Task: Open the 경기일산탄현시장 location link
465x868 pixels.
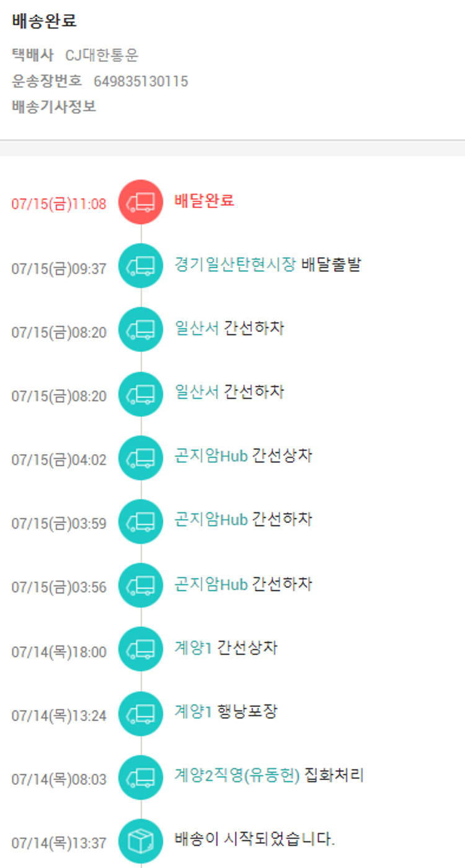Action: (x=235, y=265)
